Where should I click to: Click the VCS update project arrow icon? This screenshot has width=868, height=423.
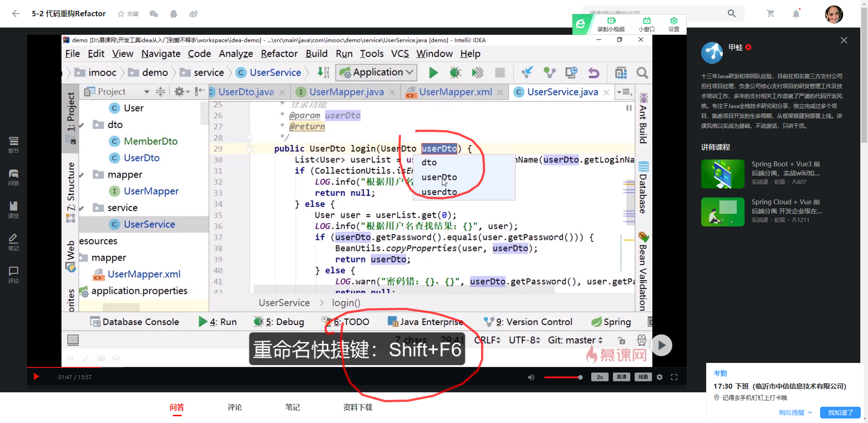[527, 72]
